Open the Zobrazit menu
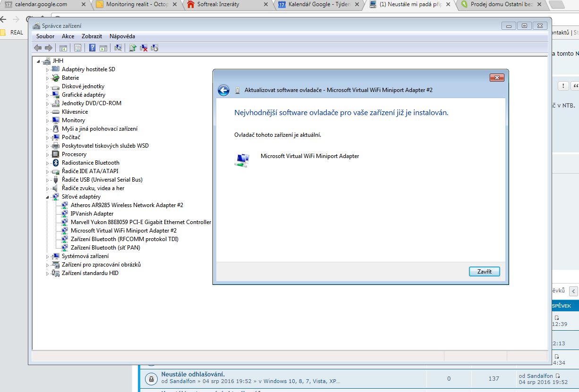Viewport: 579px width, 392px height. tap(92, 36)
